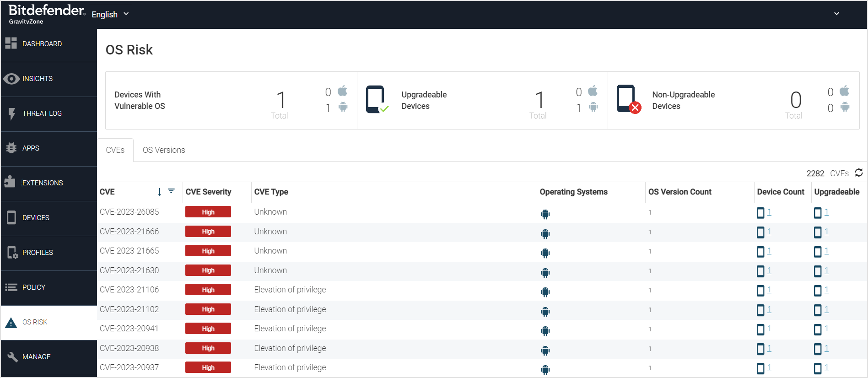The image size is (868, 378).
Task: Click the Insights eye icon
Action: pos(11,79)
